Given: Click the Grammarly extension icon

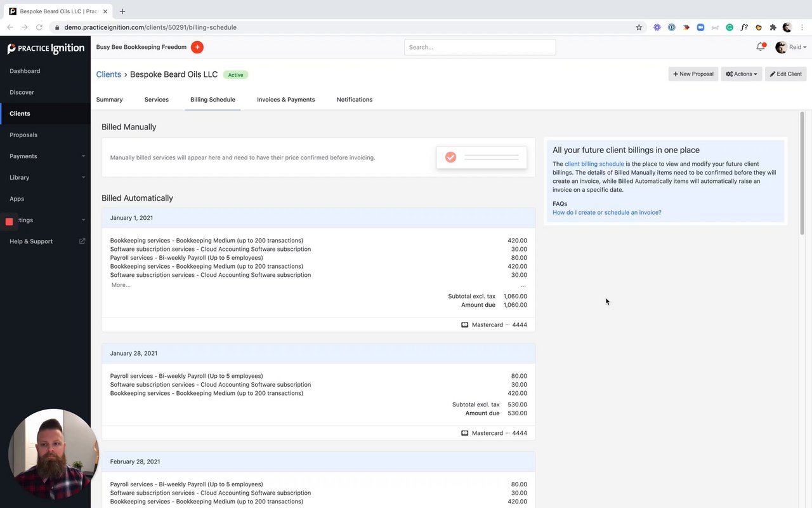Looking at the screenshot, I should 730,27.
